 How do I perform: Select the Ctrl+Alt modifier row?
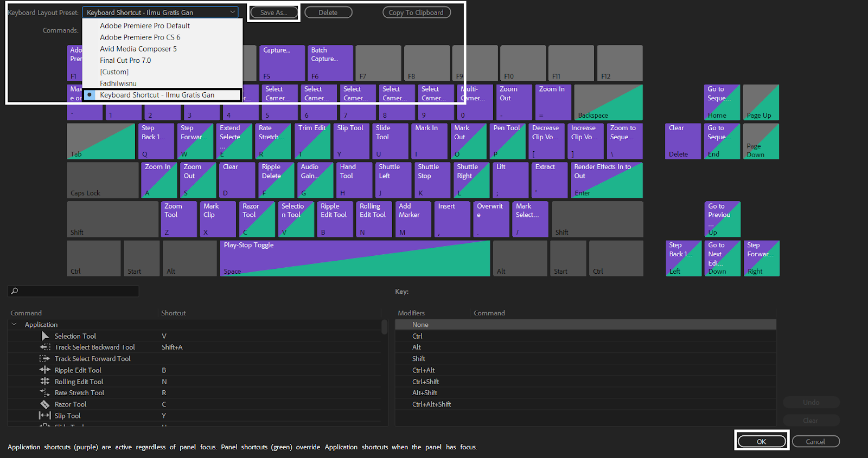point(586,370)
